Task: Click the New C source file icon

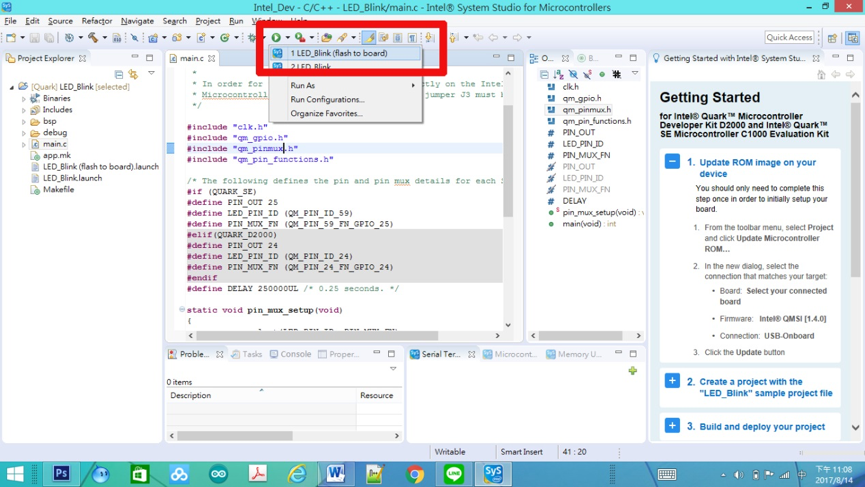Action: click(x=201, y=38)
